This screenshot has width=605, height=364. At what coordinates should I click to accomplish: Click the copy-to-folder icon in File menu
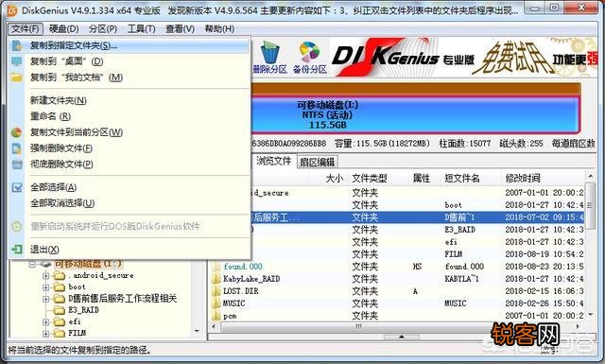17,46
